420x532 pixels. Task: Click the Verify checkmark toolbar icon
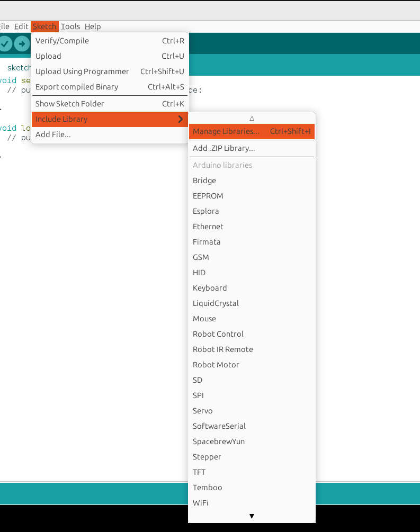(5, 44)
